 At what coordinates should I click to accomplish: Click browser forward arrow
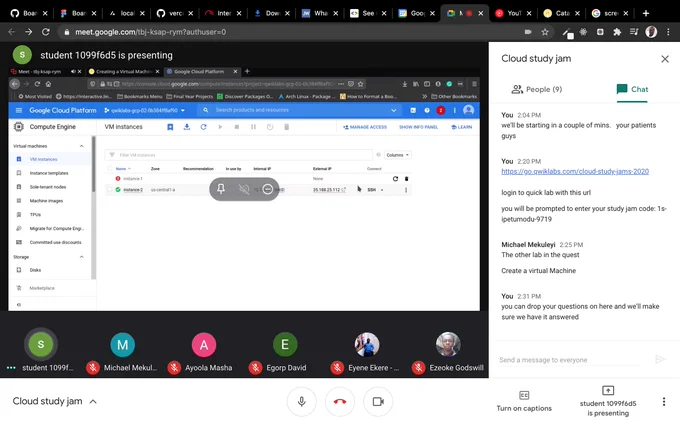(29, 32)
